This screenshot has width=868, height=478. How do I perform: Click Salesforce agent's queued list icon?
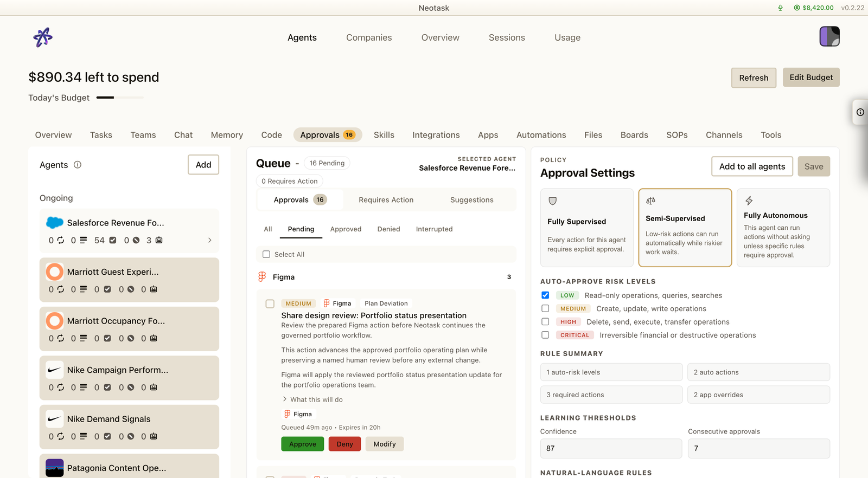coord(83,240)
